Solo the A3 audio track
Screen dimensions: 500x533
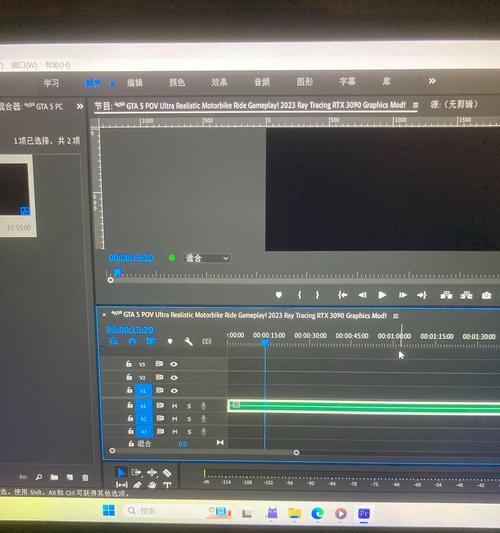coord(189,432)
